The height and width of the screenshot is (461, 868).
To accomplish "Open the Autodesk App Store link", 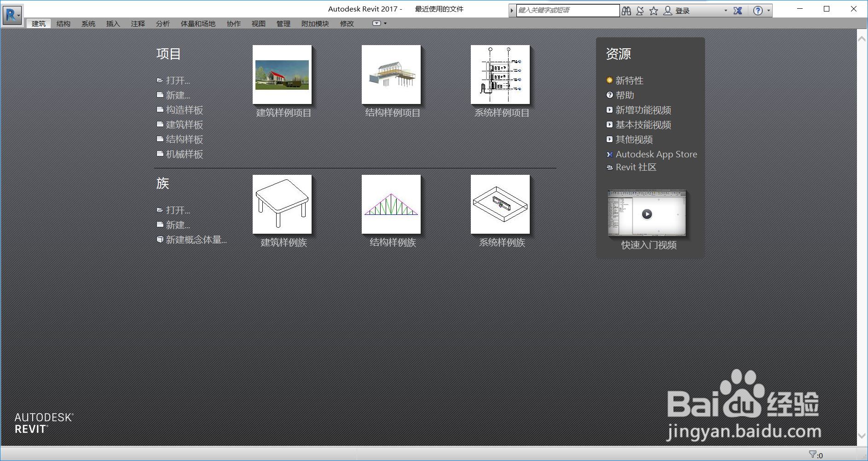I will [656, 154].
